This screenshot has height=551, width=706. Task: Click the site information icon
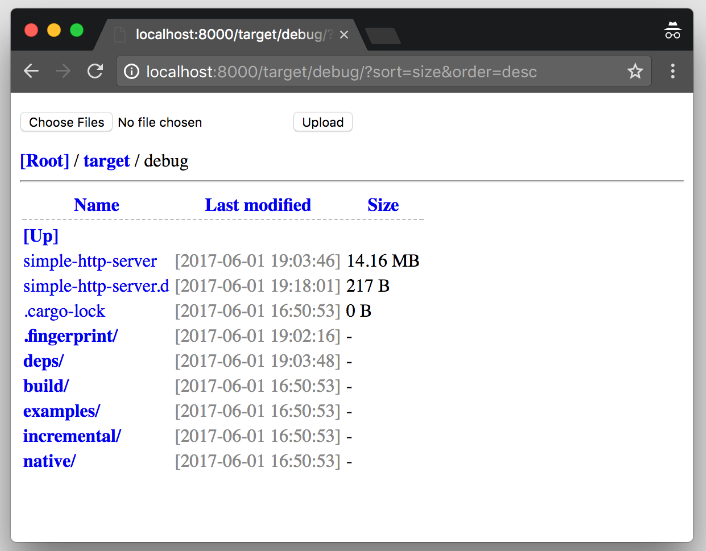pos(131,72)
